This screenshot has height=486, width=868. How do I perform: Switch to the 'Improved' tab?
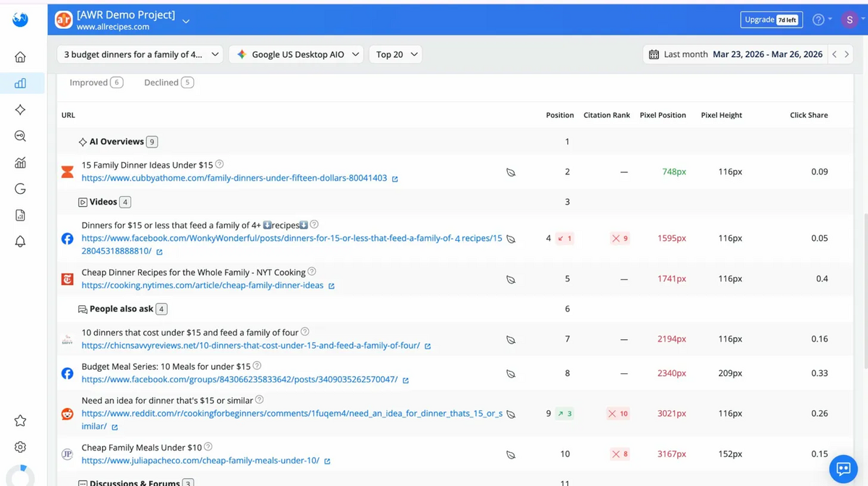coord(96,82)
